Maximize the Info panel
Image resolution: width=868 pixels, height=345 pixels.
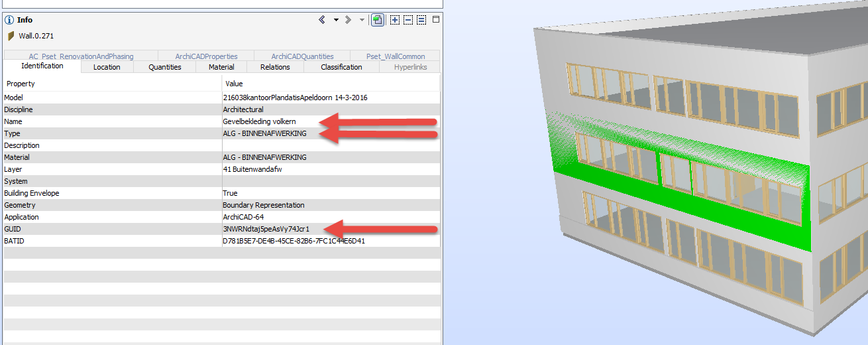point(436,20)
